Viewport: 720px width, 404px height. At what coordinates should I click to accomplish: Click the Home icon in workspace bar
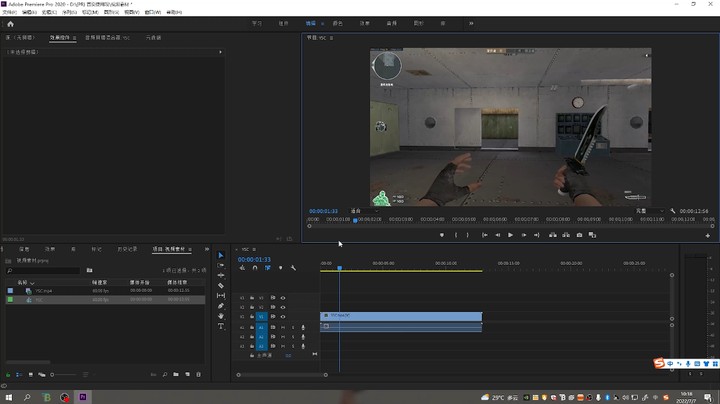point(10,24)
